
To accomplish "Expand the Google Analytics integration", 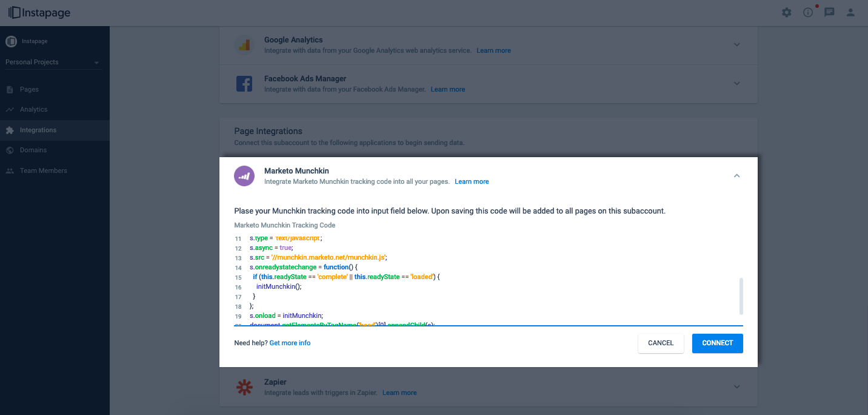I will pos(736,44).
